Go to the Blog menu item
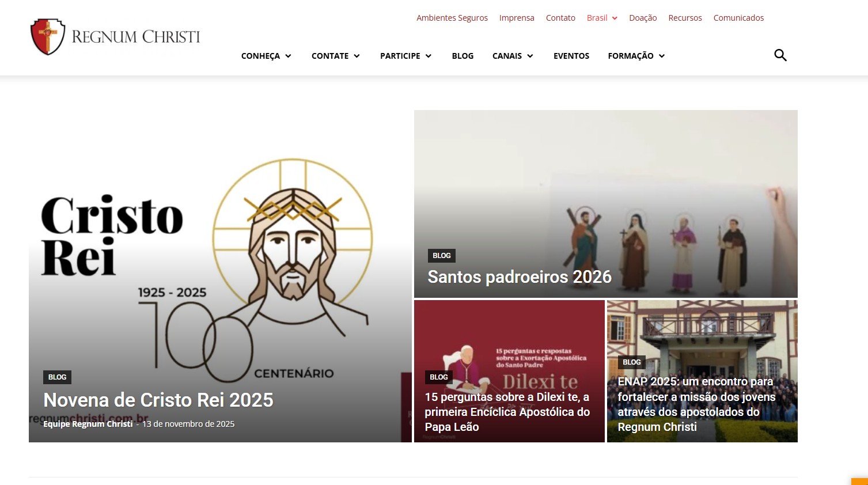 (x=463, y=56)
